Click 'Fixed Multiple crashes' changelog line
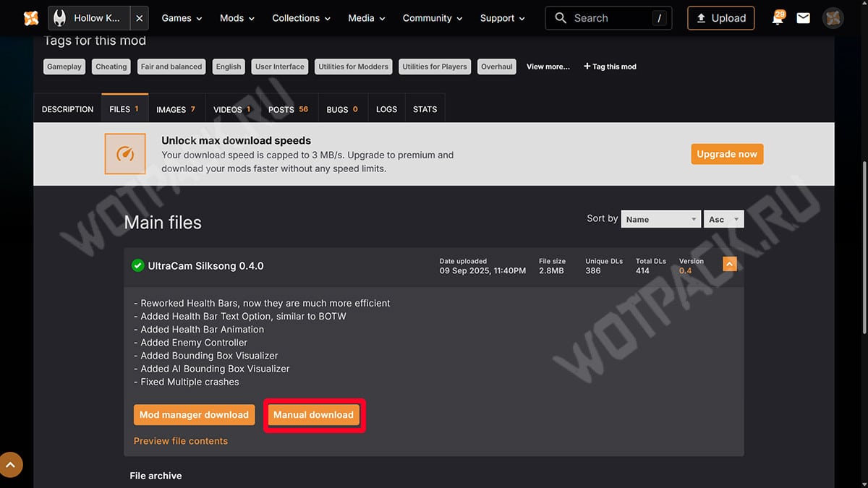868x488 pixels. [186, 382]
